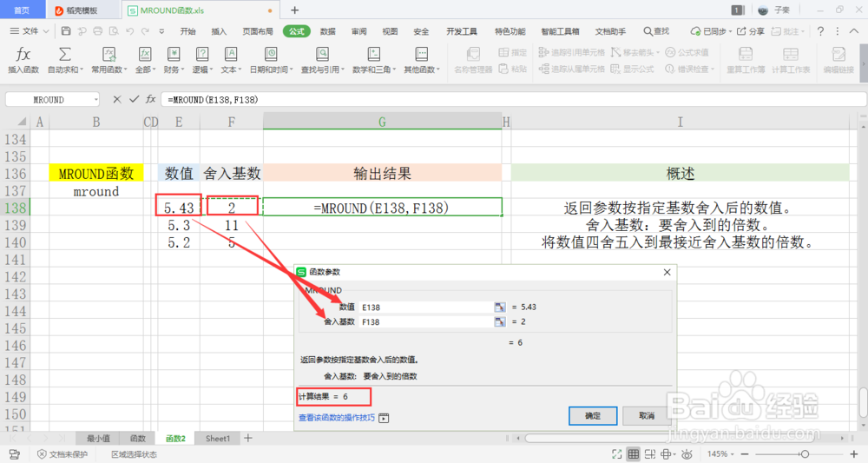Screen dimensions: 868x463
Task: Click the print preview icon
Action: pos(114,31)
